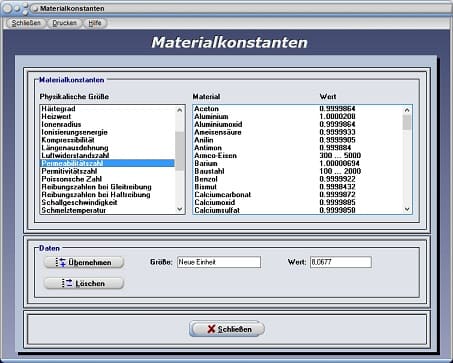The height and width of the screenshot is (363, 453).
Task: Click value 1.0000208 for Aluminium
Action: pos(337,116)
